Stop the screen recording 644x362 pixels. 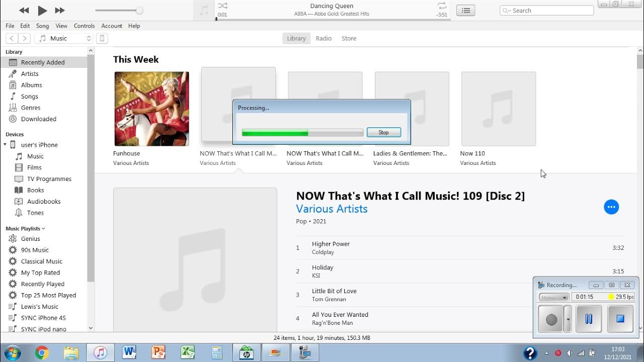620,319
